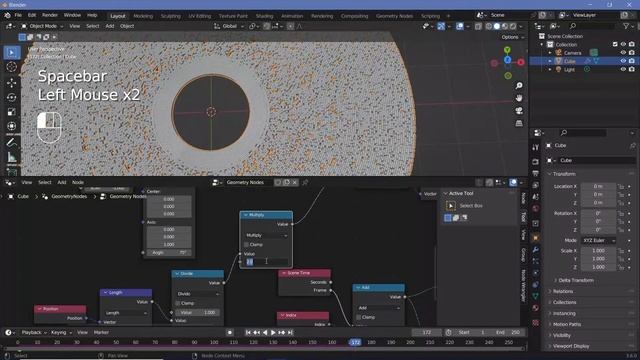This screenshot has height=360, width=640.
Task: Select Solid viewport shading
Action: pos(497,26)
